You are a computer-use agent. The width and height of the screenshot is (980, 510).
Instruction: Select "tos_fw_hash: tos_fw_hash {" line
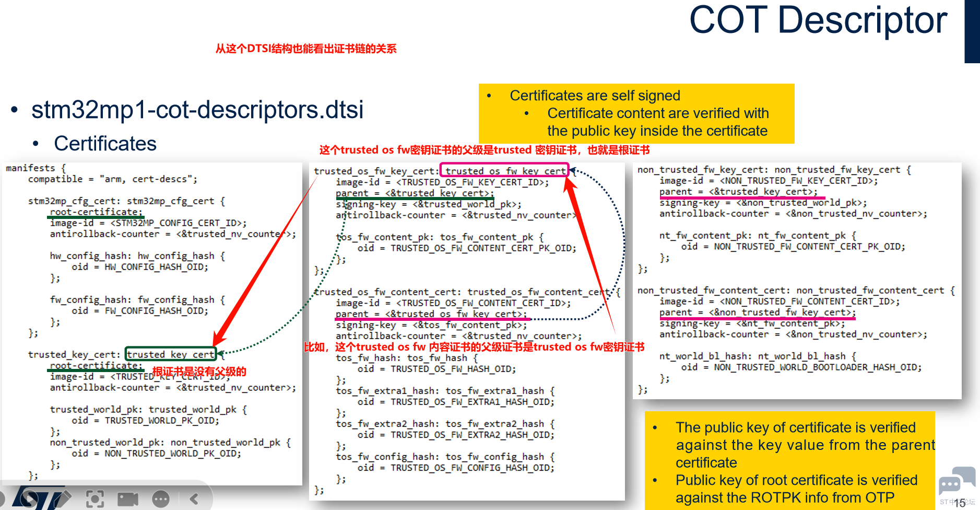click(x=407, y=358)
